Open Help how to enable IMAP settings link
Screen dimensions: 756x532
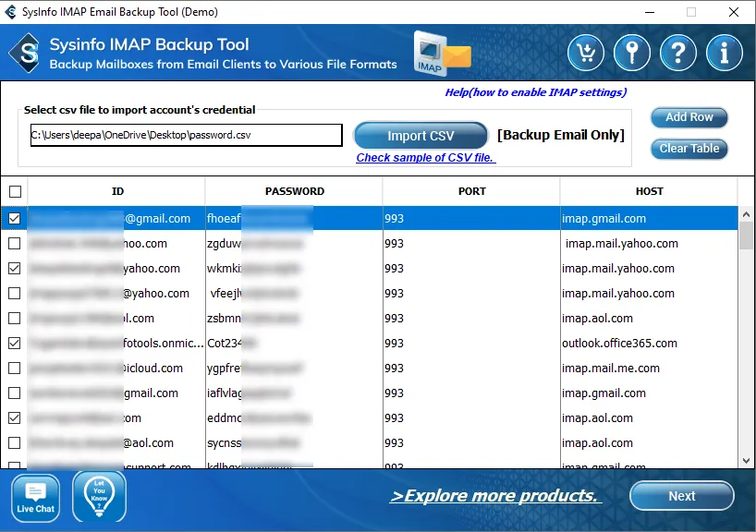click(535, 92)
